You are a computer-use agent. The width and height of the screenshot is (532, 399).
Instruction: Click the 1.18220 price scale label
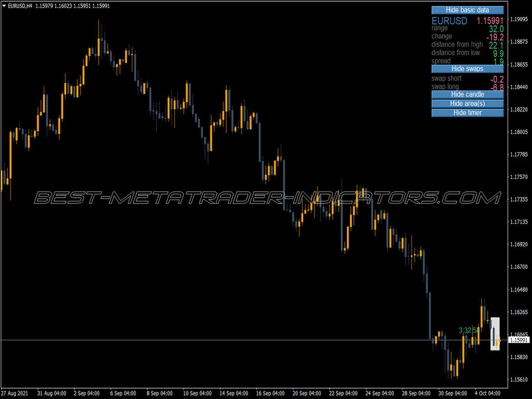519,109
